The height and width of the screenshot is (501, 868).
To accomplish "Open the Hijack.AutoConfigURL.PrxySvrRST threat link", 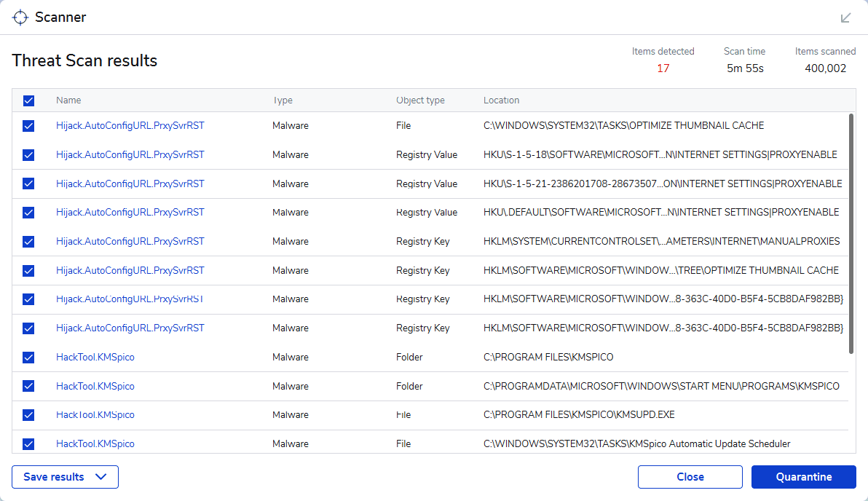I will coord(130,125).
